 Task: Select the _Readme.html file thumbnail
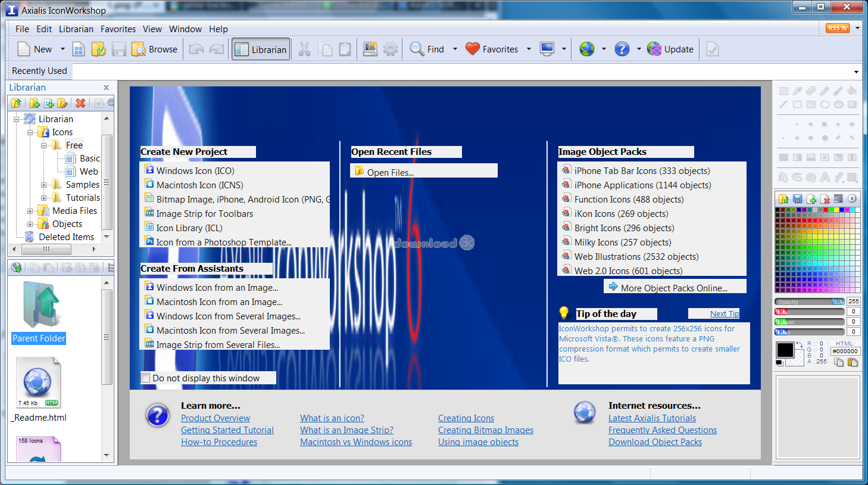click(39, 389)
